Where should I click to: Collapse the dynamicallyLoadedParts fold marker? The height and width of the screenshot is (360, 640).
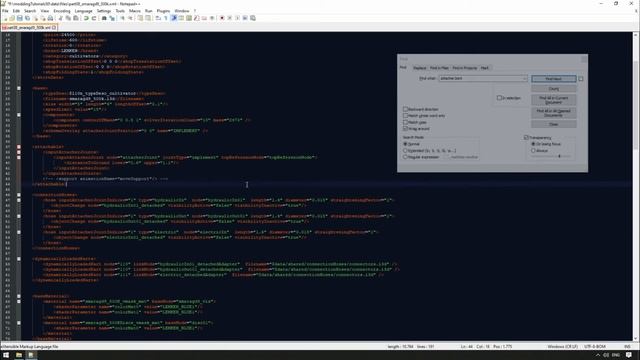click(19, 259)
